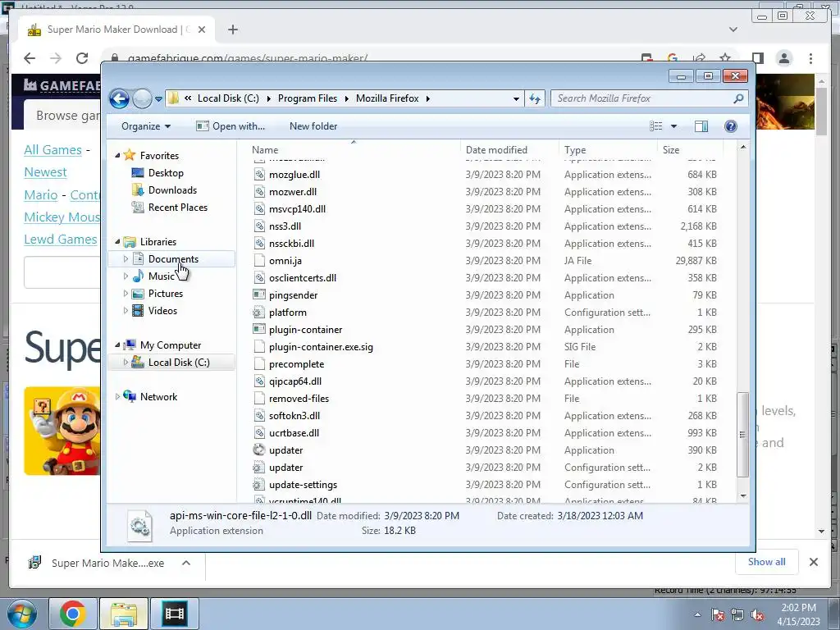Select the plugin-container application icon

(x=259, y=330)
